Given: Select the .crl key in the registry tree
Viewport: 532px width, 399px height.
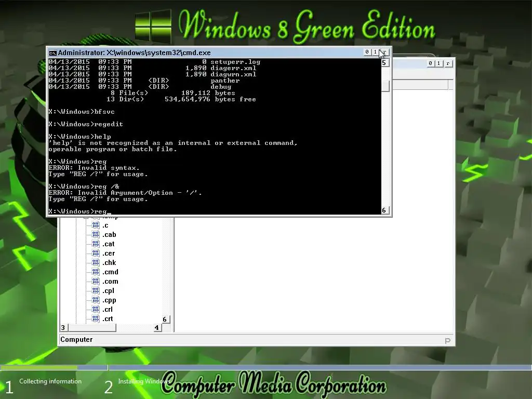Looking at the screenshot, I should [x=108, y=310].
